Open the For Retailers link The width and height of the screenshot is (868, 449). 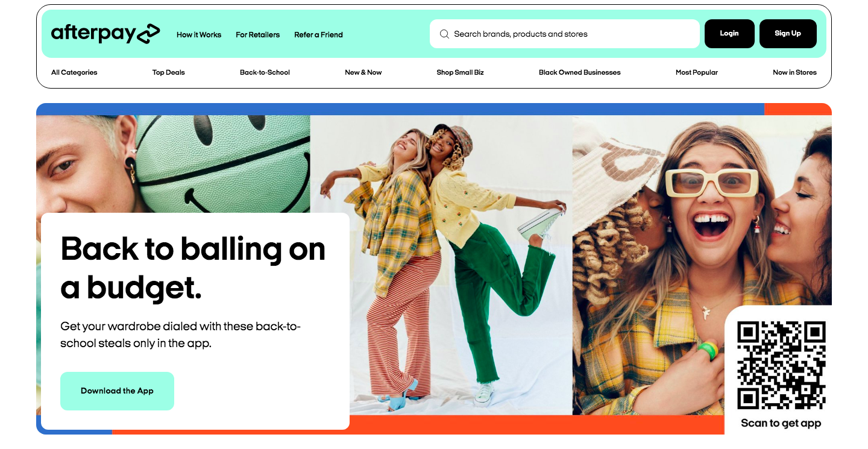(x=257, y=35)
